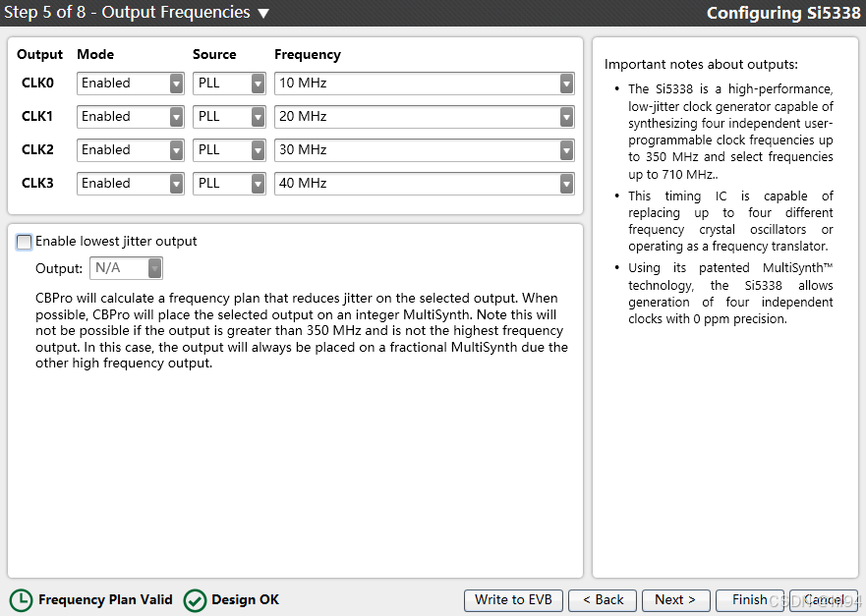
Task: Open the step selector triangle in header
Action: [x=263, y=13]
